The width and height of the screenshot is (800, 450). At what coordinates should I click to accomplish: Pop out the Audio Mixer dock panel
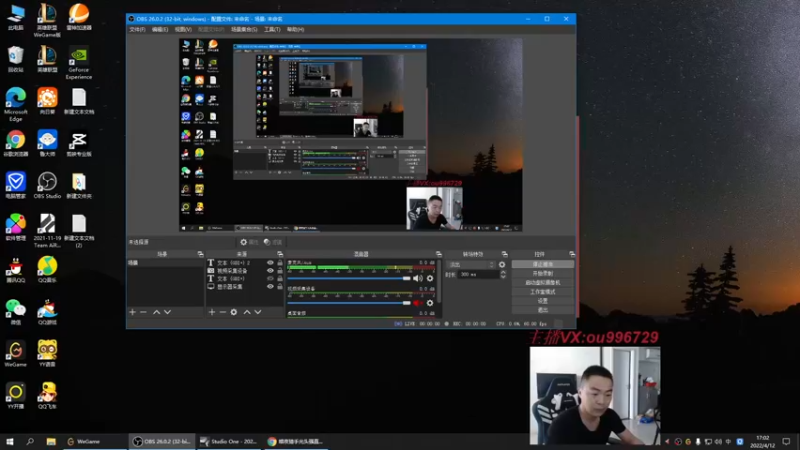point(439,254)
